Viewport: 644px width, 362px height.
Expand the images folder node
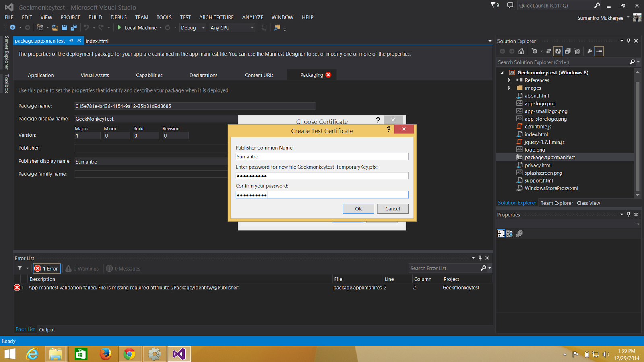509,88
